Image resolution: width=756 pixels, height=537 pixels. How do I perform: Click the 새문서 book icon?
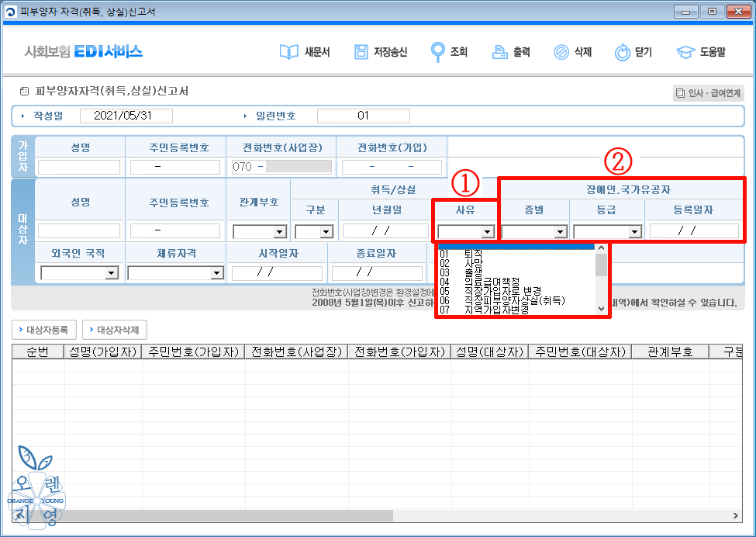coord(289,52)
